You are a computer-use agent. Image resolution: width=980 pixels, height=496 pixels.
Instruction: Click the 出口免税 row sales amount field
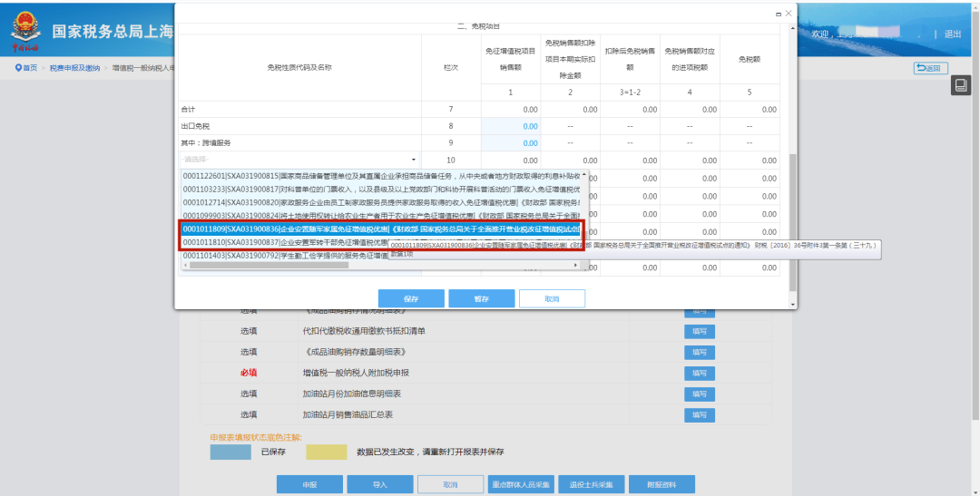tap(511, 126)
